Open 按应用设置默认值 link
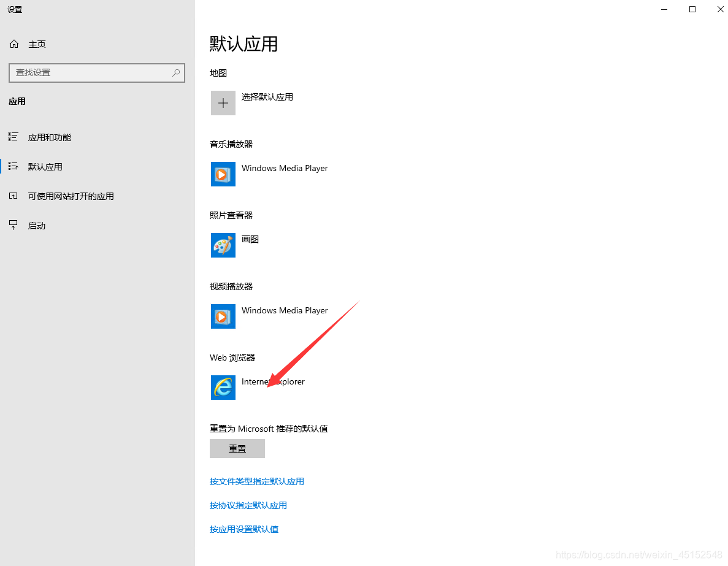 coord(244,529)
